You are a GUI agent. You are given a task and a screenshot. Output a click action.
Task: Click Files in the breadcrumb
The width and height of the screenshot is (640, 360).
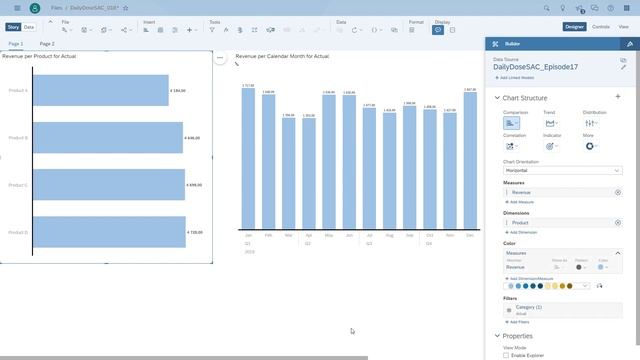coord(57,8)
